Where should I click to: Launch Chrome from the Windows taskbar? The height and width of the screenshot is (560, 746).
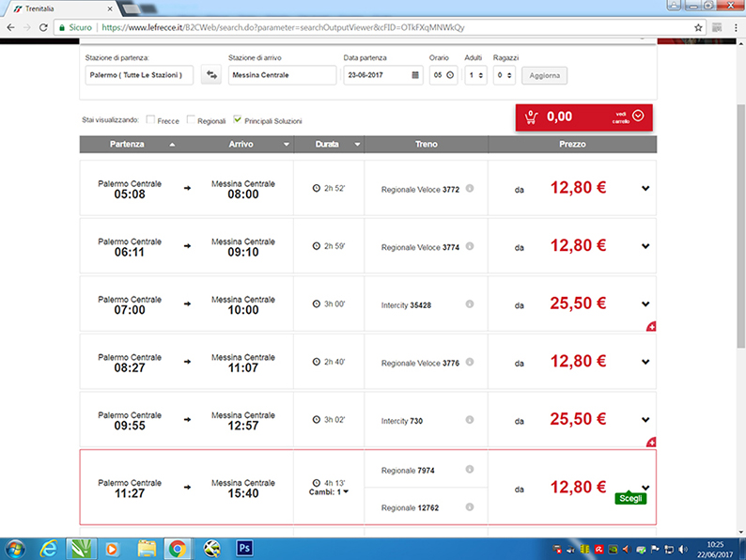pyautogui.click(x=176, y=547)
